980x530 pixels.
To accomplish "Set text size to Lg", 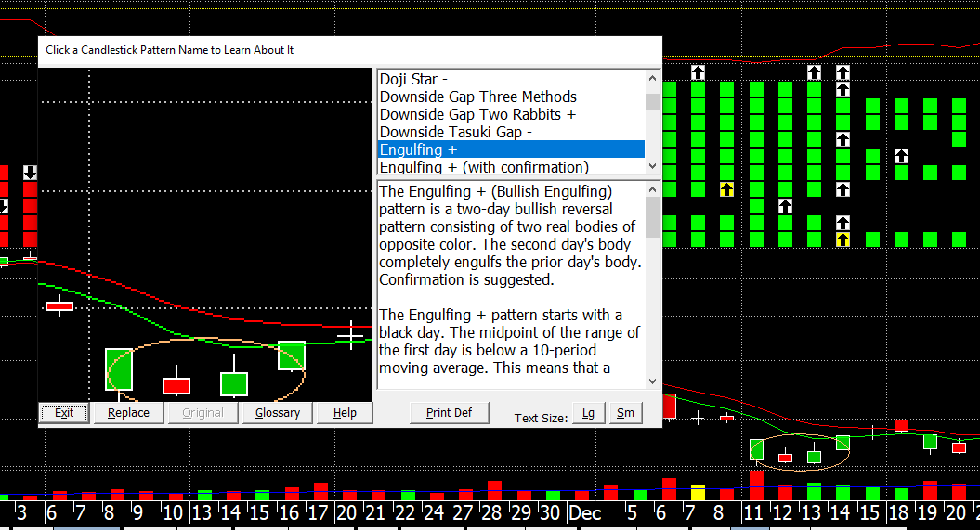I will [x=588, y=413].
